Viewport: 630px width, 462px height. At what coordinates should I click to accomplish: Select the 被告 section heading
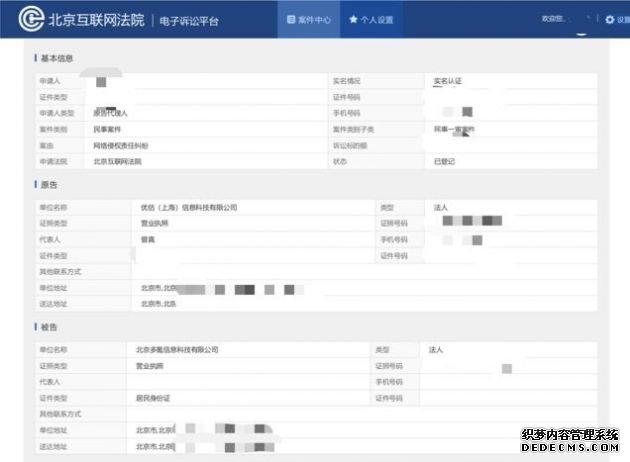pos(48,327)
